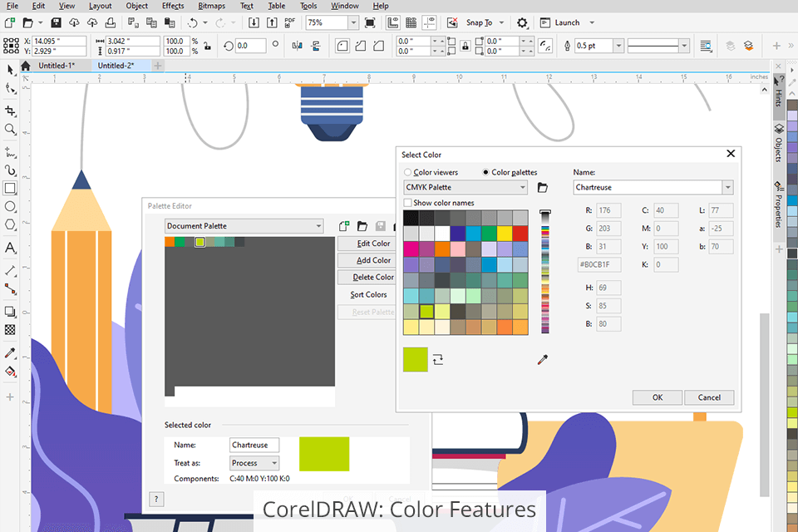This screenshot has height=532, width=798.
Task: Click the Home welcome screen icon
Action: click(26, 65)
